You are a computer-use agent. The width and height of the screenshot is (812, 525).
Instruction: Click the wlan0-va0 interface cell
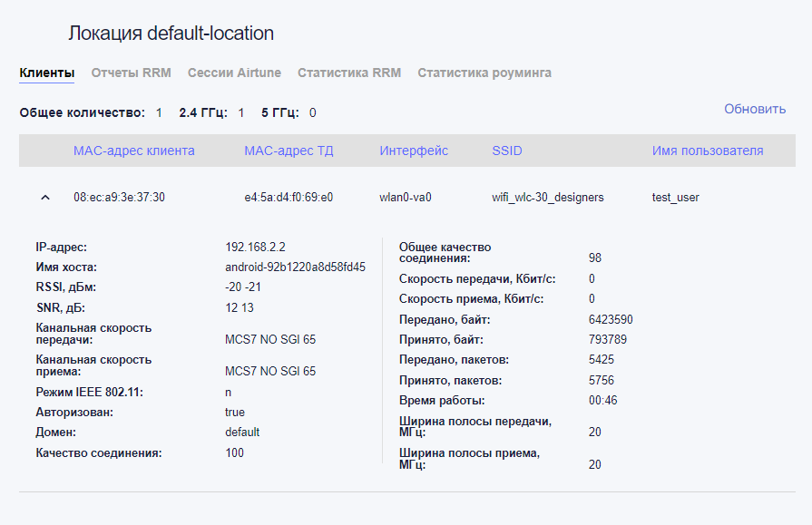(x=406, y=197)
